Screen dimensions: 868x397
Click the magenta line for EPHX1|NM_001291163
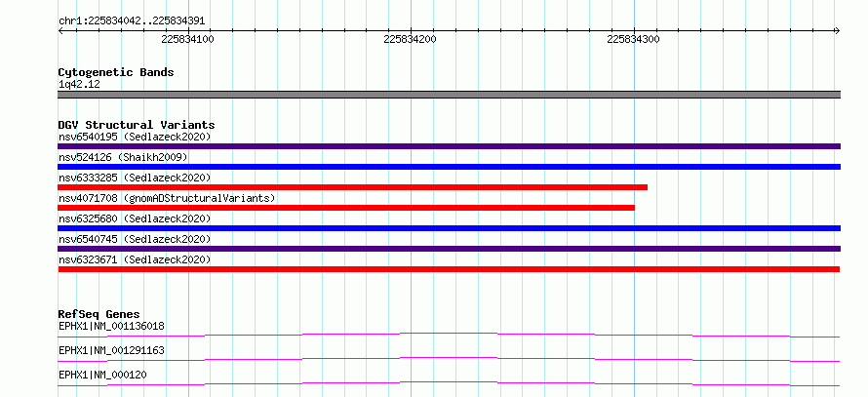[449, 359]
